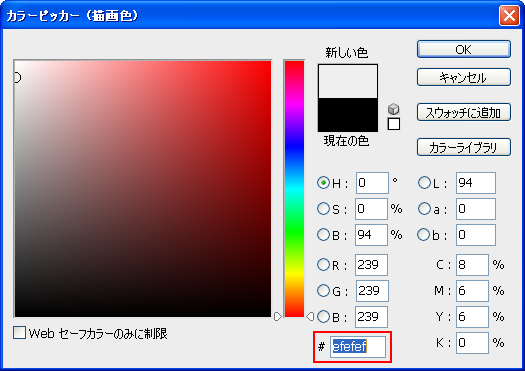Close the カラーピッカー dialog window
This screenshot has height=371, width=525.
509,15
